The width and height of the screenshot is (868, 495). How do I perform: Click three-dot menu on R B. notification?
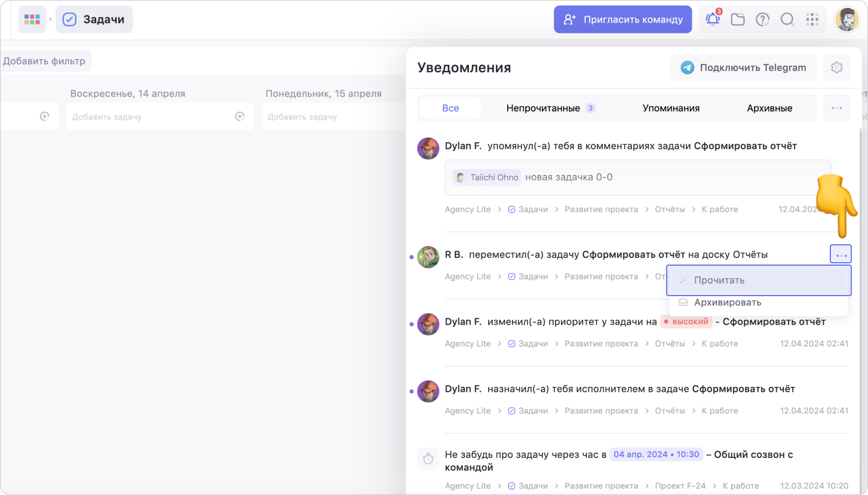[841, 255]
